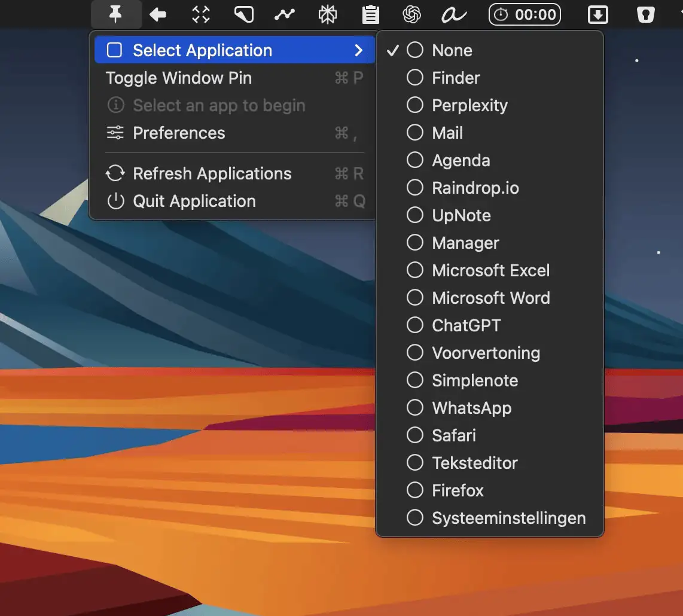Choose Systeeminstellingen from the application list

(490, 517)
